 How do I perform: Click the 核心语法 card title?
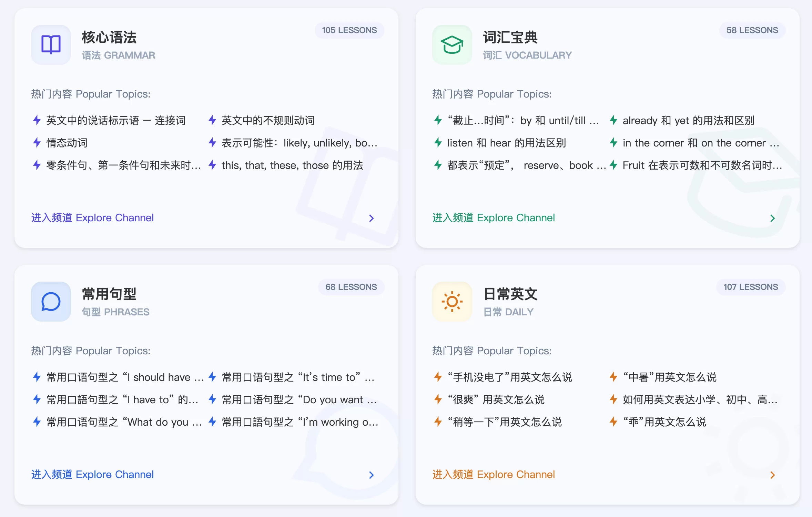coord(109,37)
